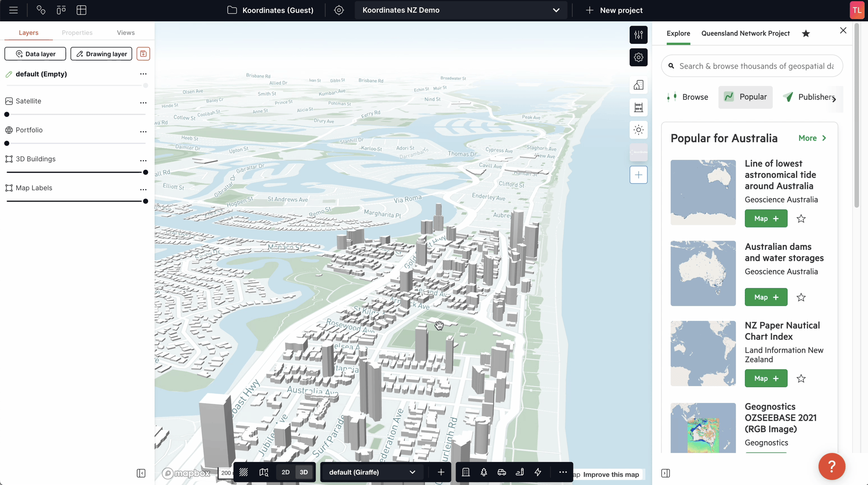Select the tree tool in bottom toolbar
The image size is (868, 485).
tap(484, 472)
